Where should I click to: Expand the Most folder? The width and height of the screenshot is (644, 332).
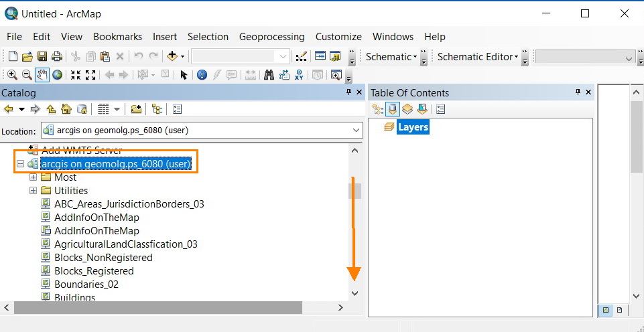coord(34,177)
